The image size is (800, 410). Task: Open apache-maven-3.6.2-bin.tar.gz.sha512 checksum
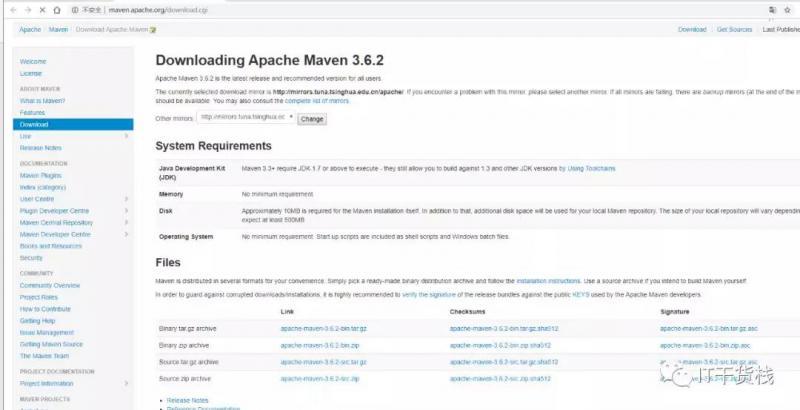[504, 329]
